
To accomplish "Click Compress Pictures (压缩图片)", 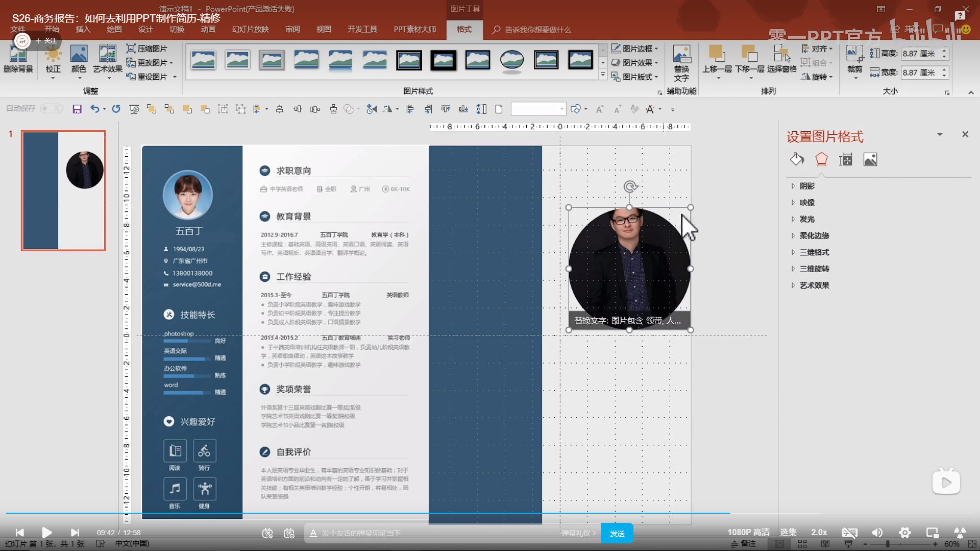I will (147, 49).
